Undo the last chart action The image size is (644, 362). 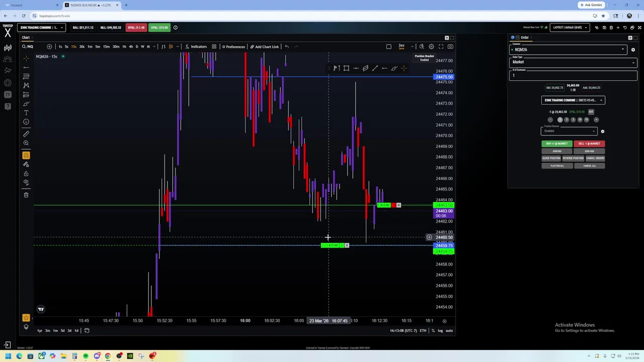287,47
